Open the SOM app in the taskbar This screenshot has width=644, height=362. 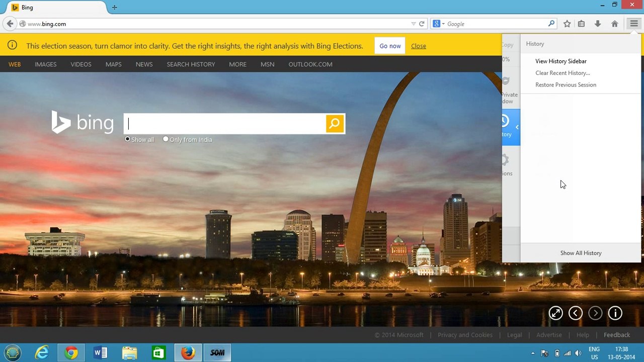click(217, 352)
